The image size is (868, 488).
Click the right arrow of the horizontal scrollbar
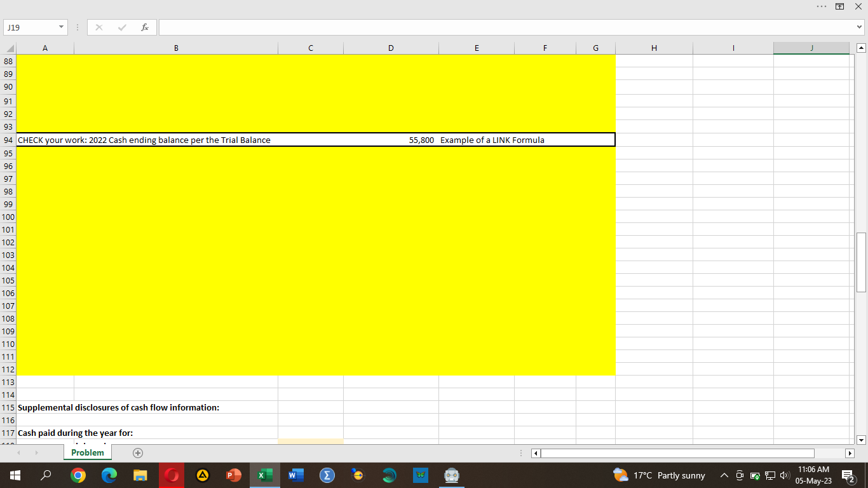click(851, 453)
